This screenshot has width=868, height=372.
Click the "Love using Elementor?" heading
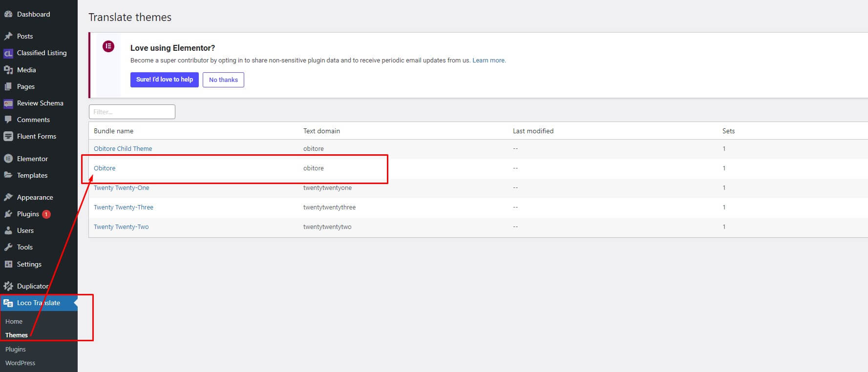pyautogui.click(x=172, y=48)
